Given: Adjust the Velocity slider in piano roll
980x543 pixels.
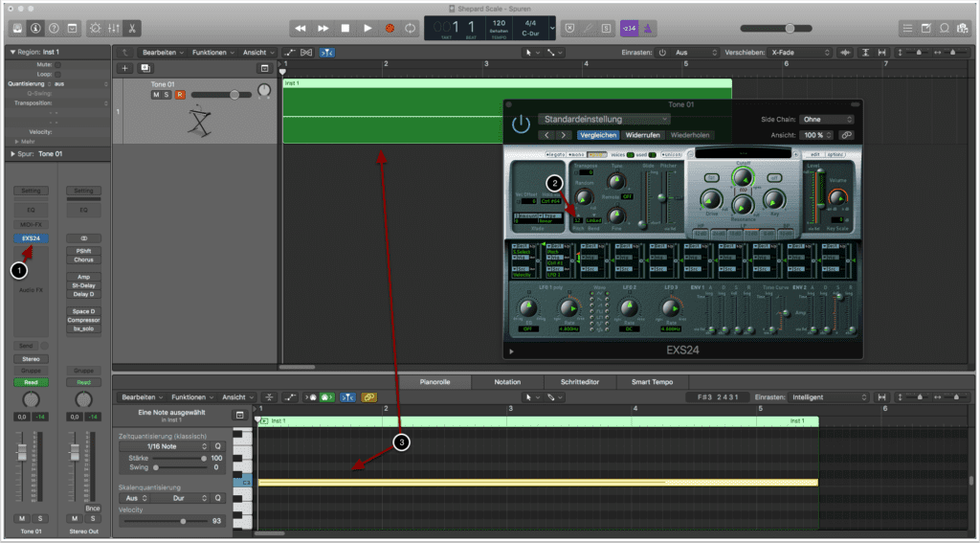Looking at the screenshot, I should (182, 521).
